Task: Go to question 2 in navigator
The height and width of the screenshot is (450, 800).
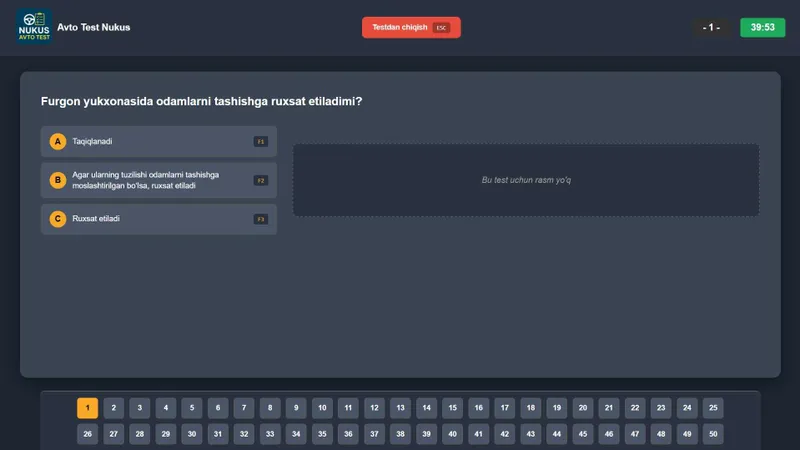Action: pyautogui.click(x=114, y=408)
